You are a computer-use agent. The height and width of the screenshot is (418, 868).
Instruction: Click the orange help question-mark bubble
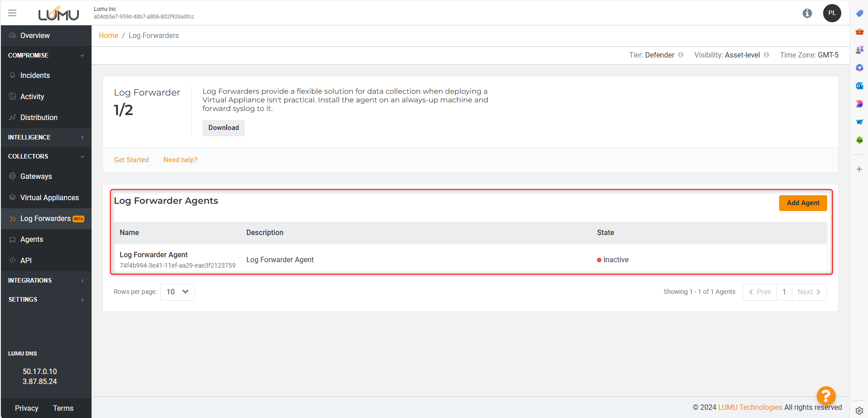826,395
